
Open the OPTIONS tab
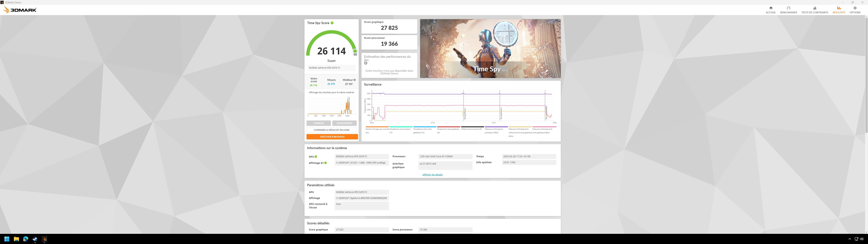tap(855, 10)
